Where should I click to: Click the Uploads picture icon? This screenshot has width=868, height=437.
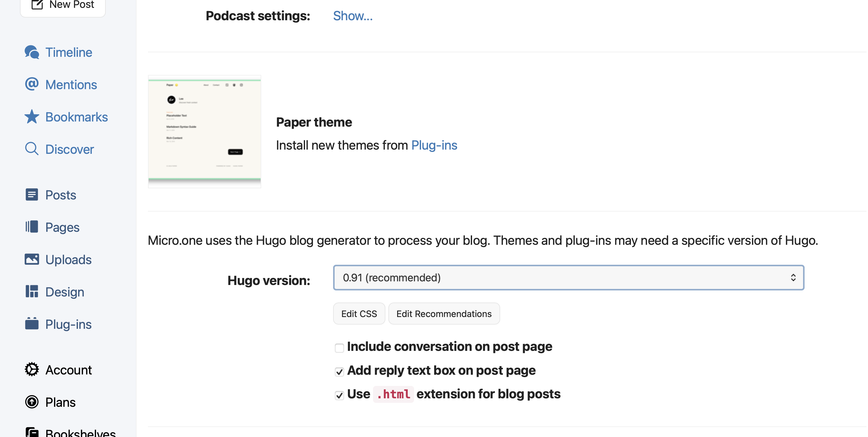click(32, 259)
